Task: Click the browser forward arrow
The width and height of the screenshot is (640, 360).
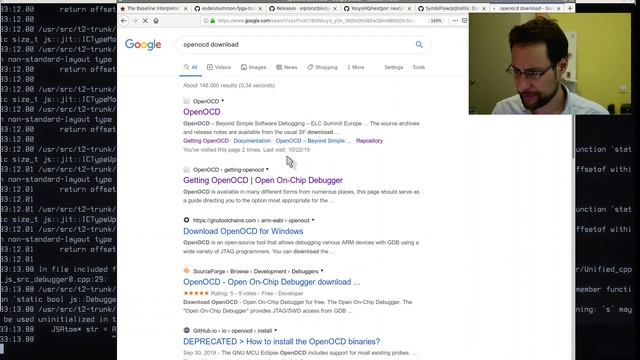Action: (134, 20)
